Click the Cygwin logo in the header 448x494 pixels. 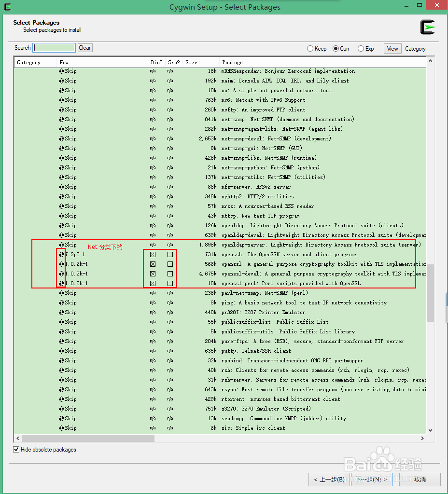point(428,27)
